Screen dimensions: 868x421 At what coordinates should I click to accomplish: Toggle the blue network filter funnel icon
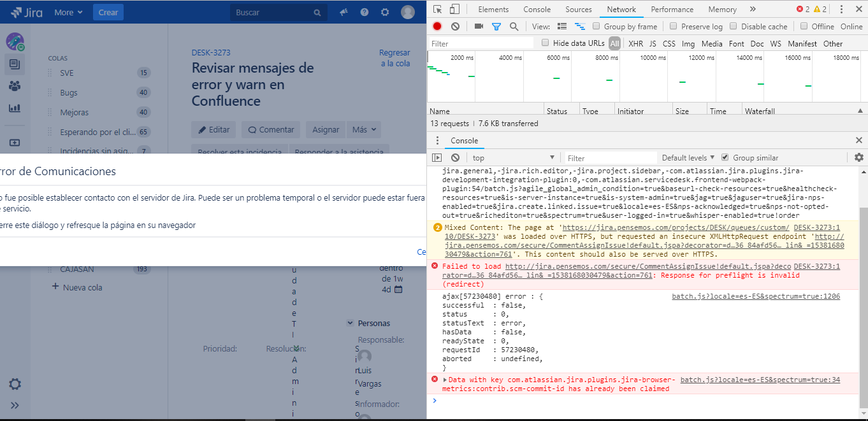496,26
